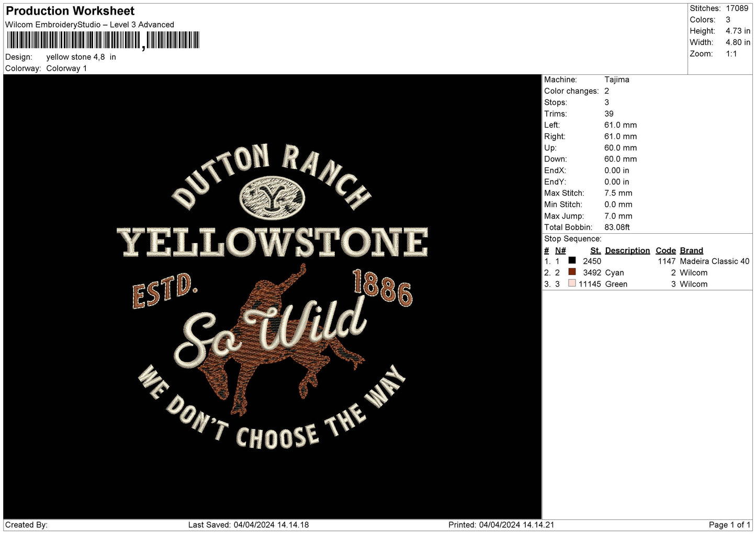Click the Color changes value 2
The width and height of the screenshot is (756, 534).
point(607,91)
